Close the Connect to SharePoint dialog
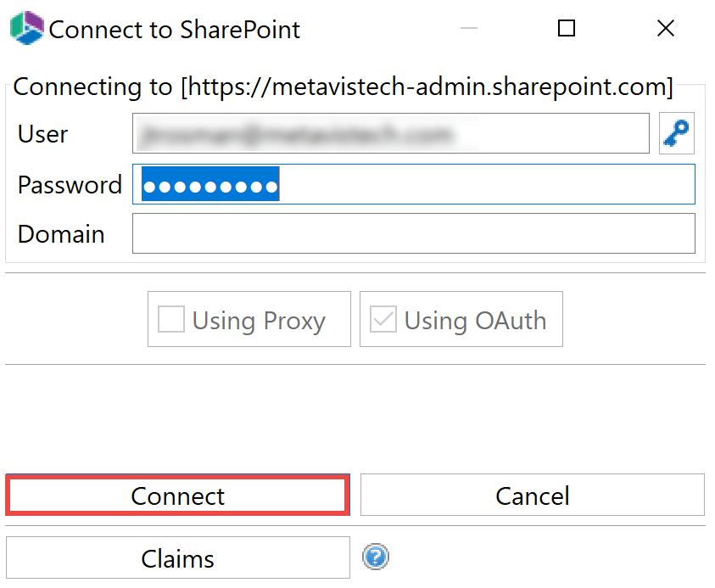Image resolution: width=715 pixels, height=588 pixels. 666,28
